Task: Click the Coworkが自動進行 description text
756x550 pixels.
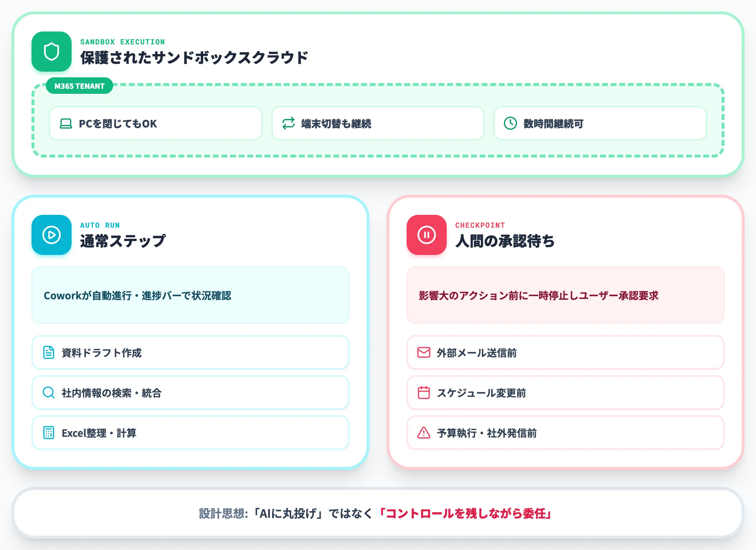Action: coord(137,295)
